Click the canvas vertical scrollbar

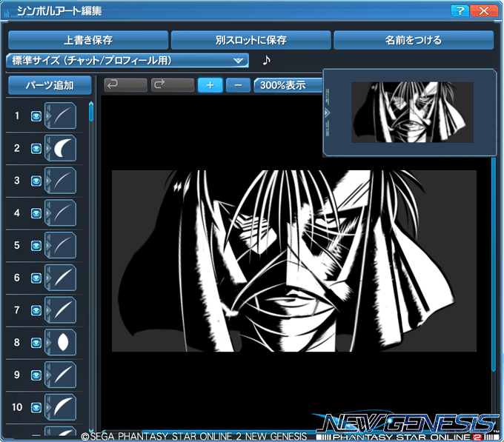[494, 264]
